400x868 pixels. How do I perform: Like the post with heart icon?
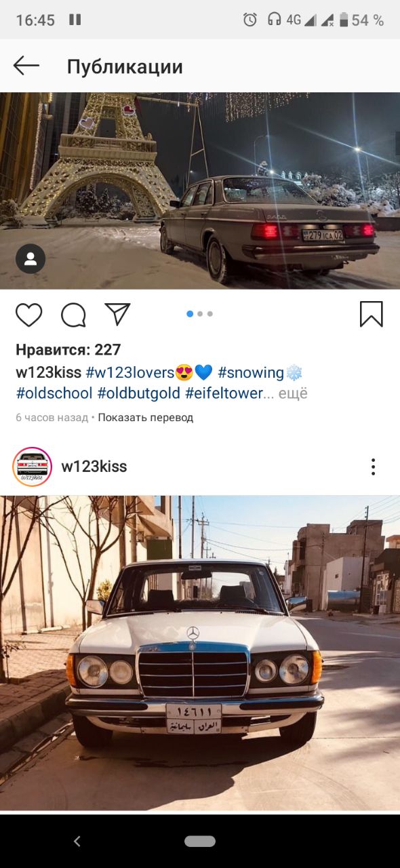click(x=29, y=315)
